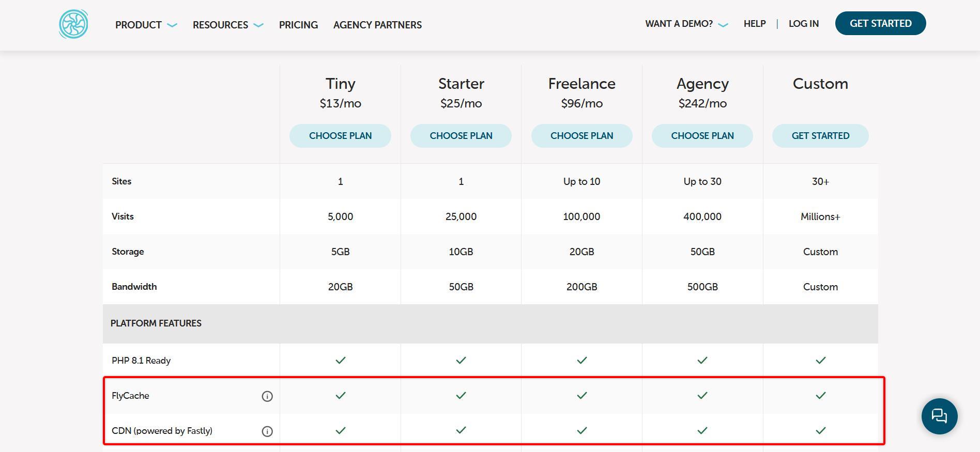Open the Want a Demo dropdown
Screen dimensions: 980x452
point(686,24)
